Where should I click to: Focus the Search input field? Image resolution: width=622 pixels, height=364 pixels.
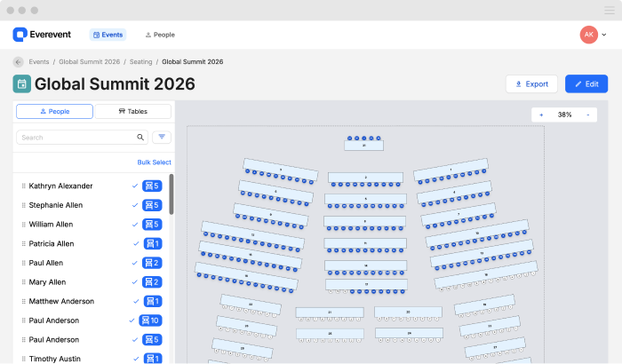click(82, 138)
